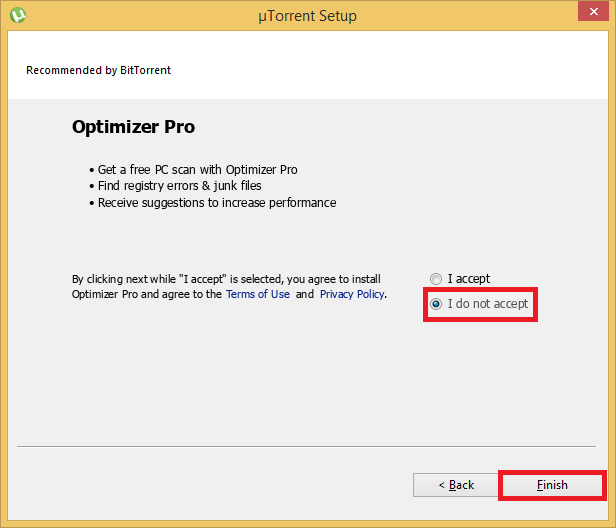Click the "Find registry errors & junk files" bullet
Viewport: 616px width, 528px height.
coord(179,186)
